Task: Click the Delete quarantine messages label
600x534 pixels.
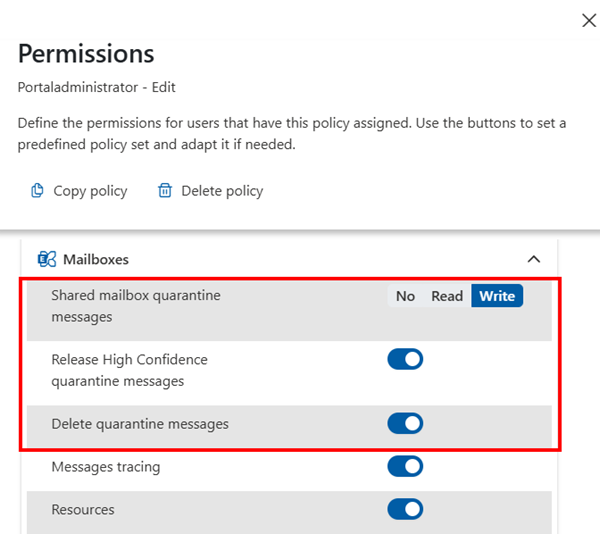Action: click(140, 424)
